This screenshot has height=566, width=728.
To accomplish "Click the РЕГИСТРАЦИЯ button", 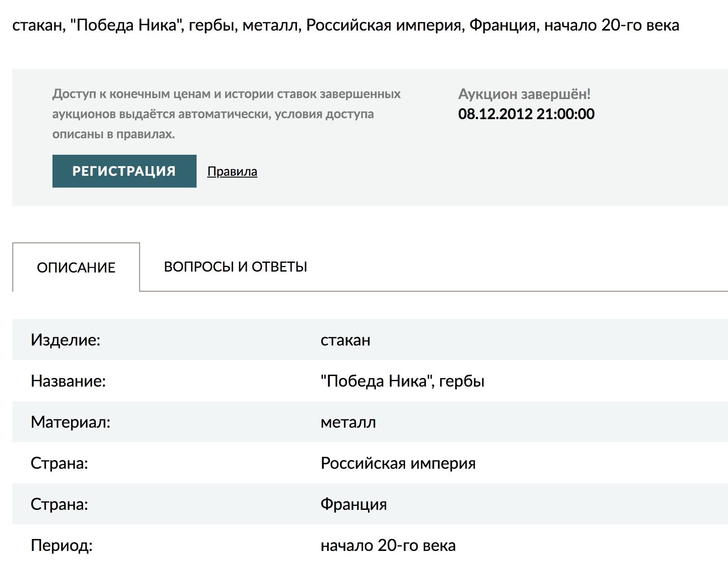I will [124, 171].
